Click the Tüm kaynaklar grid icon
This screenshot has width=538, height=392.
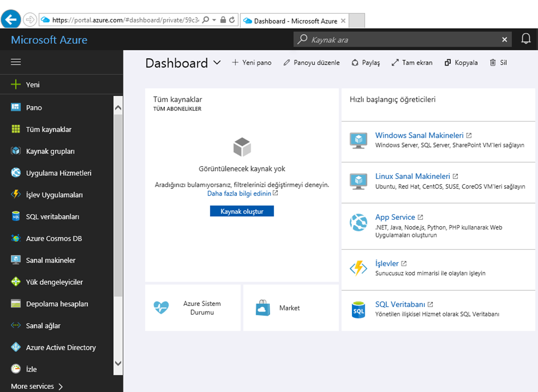click(16, 129)
